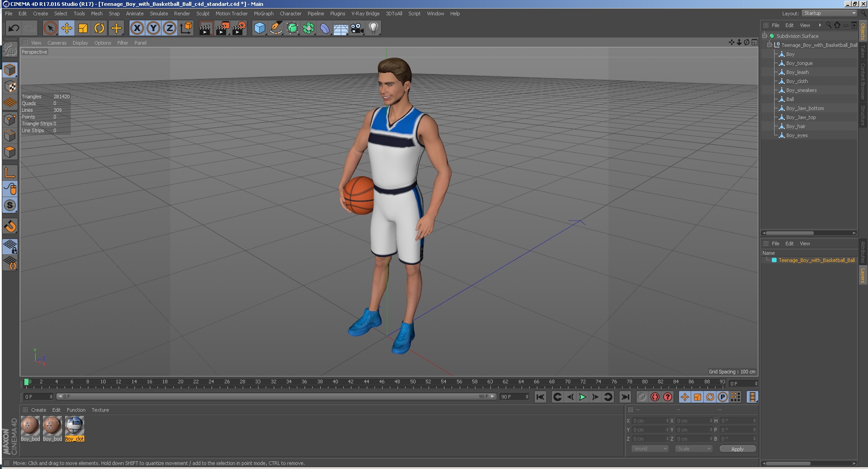
Task: Click the 90 F end frame field
Action: (x=514, y=396)
